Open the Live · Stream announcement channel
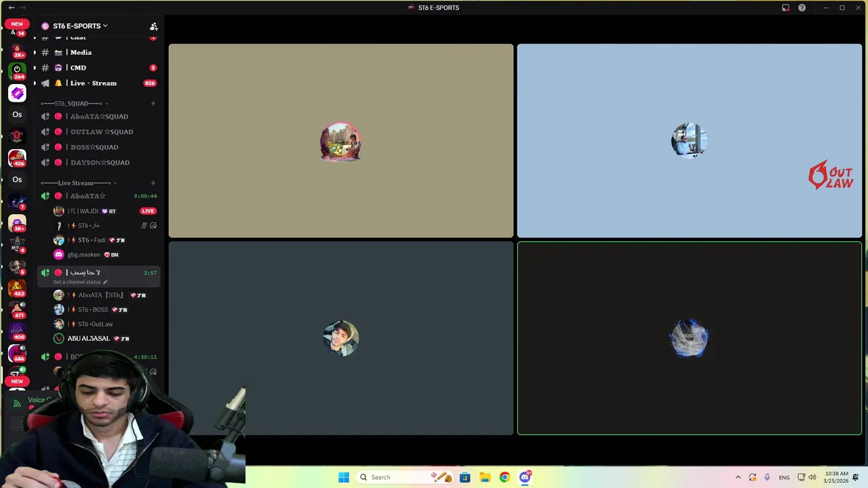This screenshot has height=488, width=868. [x=95, y=83]
